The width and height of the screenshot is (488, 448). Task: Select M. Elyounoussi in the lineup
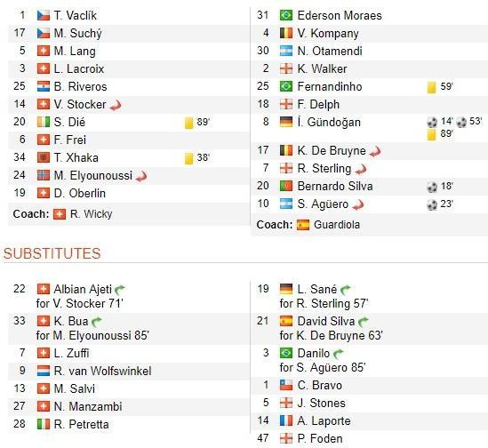93,176
